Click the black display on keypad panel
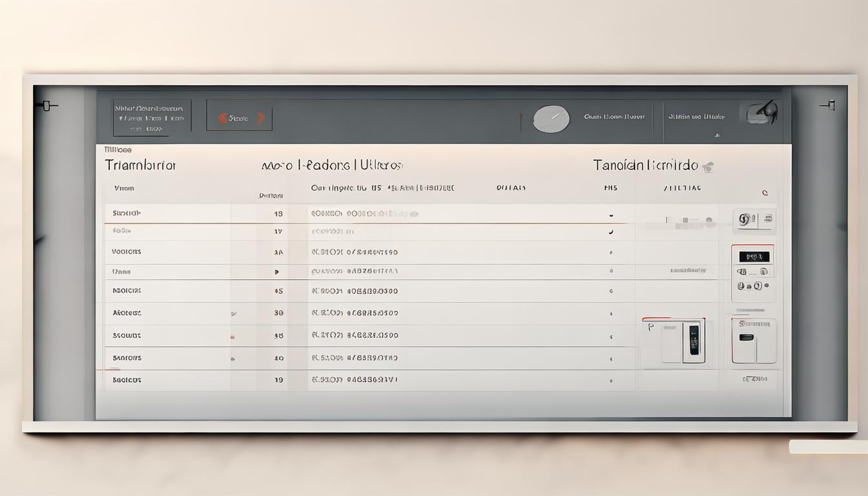 754,256
